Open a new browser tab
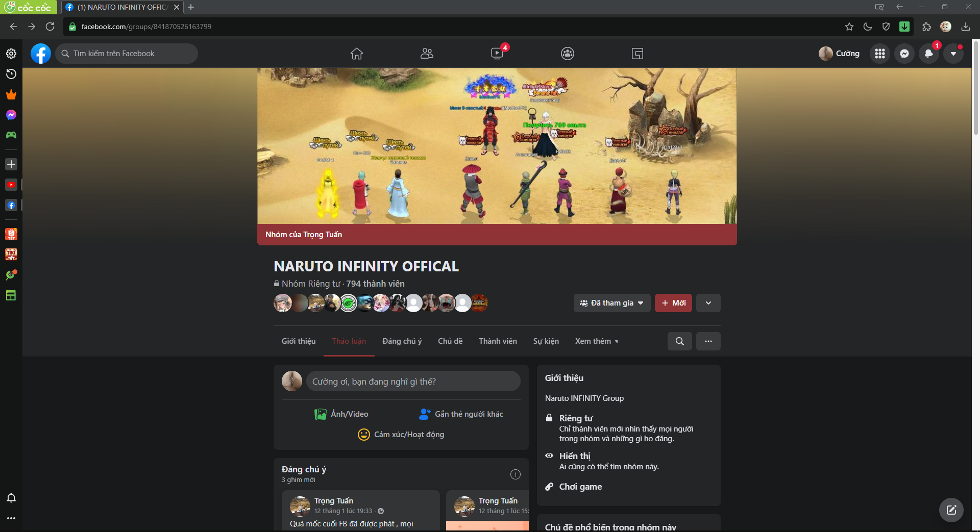The height and width of the screenshot is (532, 980). [x=191, y=7]
